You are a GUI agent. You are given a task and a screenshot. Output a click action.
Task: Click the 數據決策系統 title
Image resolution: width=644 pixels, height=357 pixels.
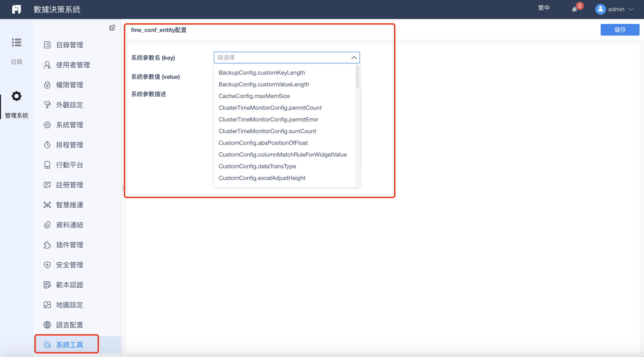point(57,10)
